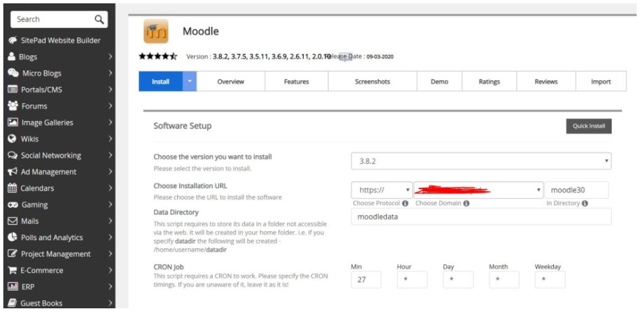Select the Install tab
644x313 pixels.
coord(160,82)
